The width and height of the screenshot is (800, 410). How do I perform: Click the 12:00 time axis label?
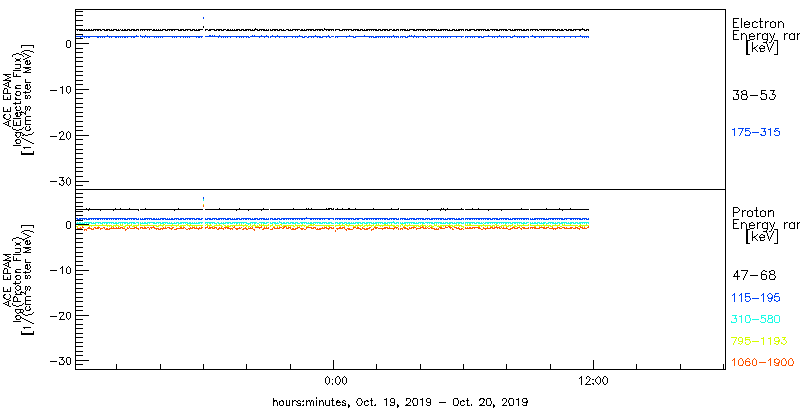[x=594, y=380]
